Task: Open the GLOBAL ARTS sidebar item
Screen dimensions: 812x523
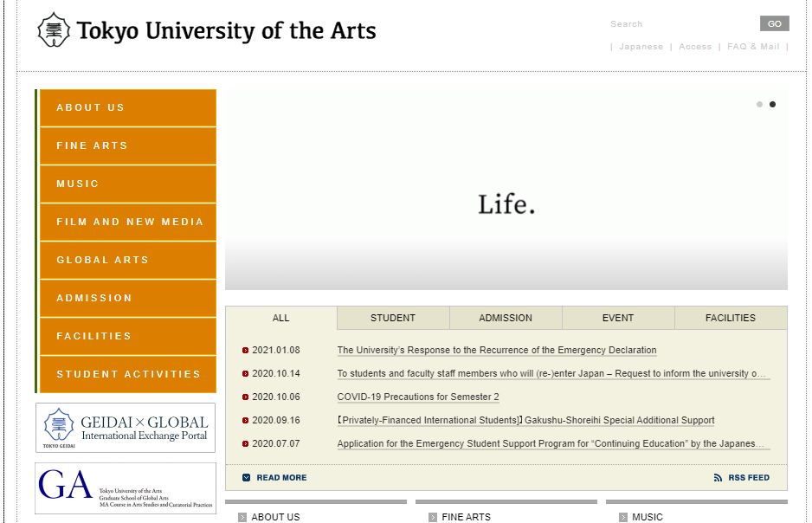Action: 128,260
